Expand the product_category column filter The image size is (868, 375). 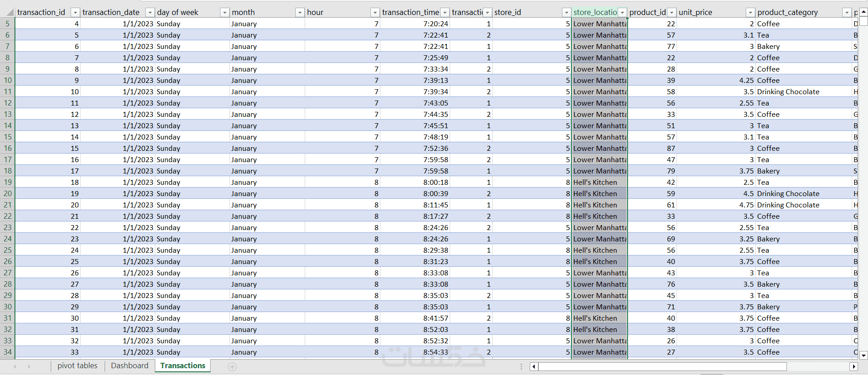coord(847,13)
